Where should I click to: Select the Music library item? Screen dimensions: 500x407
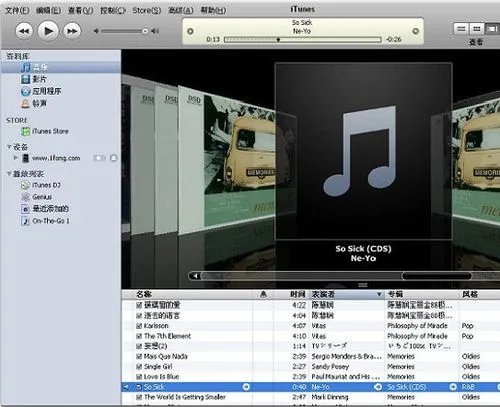pos(61,67)
